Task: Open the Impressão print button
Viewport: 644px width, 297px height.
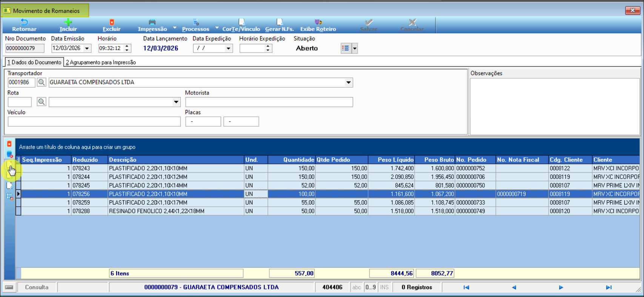Action: point(152,25)
